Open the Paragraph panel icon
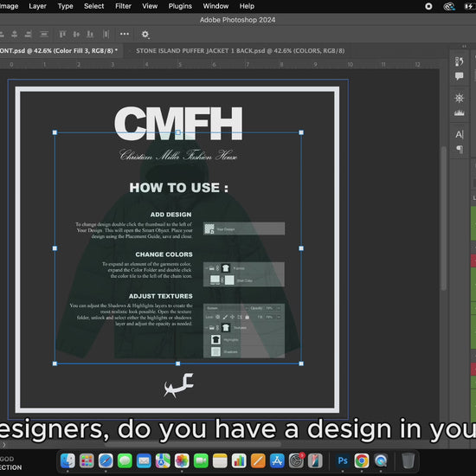476x476 pixels. coord(460,149)
